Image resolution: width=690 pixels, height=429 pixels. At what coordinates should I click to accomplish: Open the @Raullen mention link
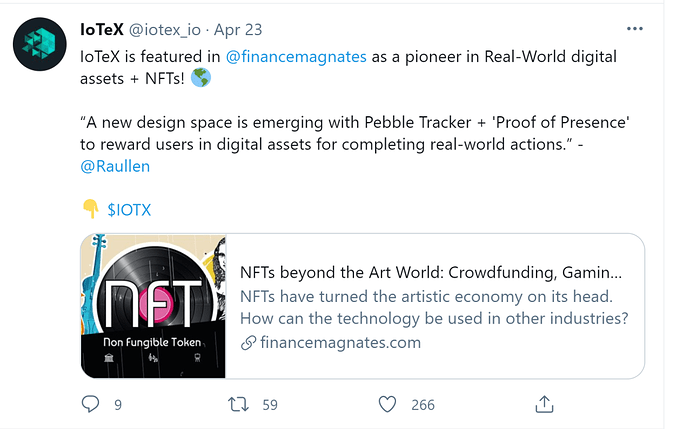[115, 166]
